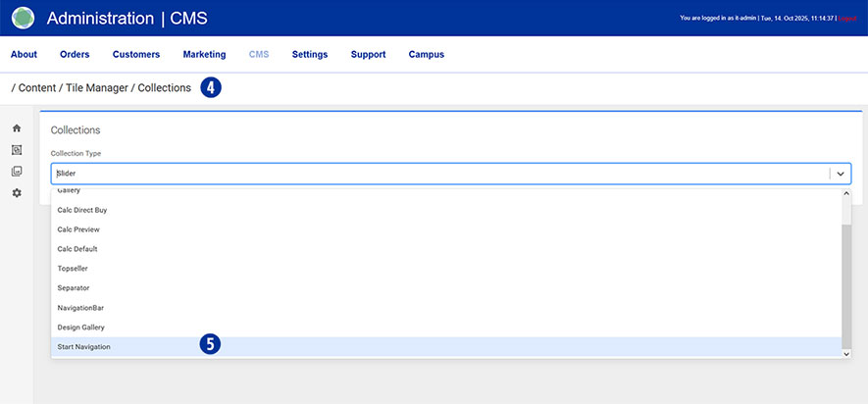Collapse the Collection Type dropdown chevron
Screen dimensions: 868x404
(x=841, y=174)
